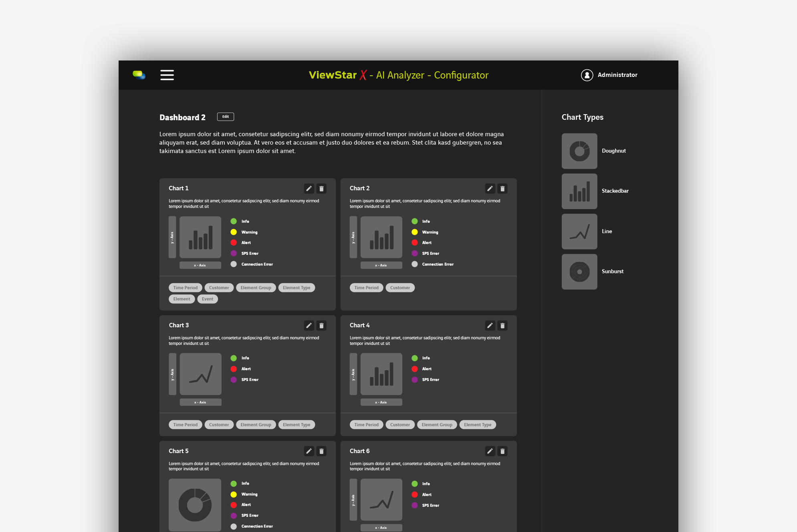Delete Chart 5 with trash icon
Viewport: 797px width, 532px height.
point(321,451)
